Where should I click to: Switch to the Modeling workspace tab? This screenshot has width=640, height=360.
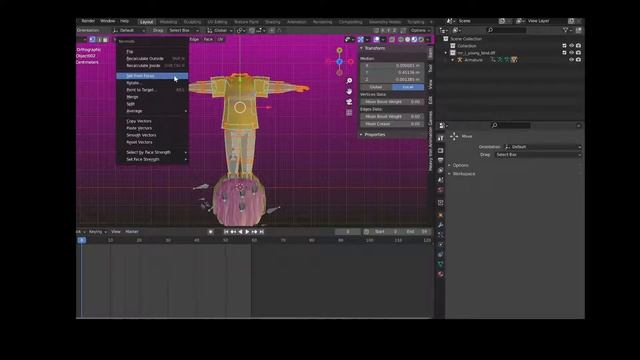[x=168, y=22]
